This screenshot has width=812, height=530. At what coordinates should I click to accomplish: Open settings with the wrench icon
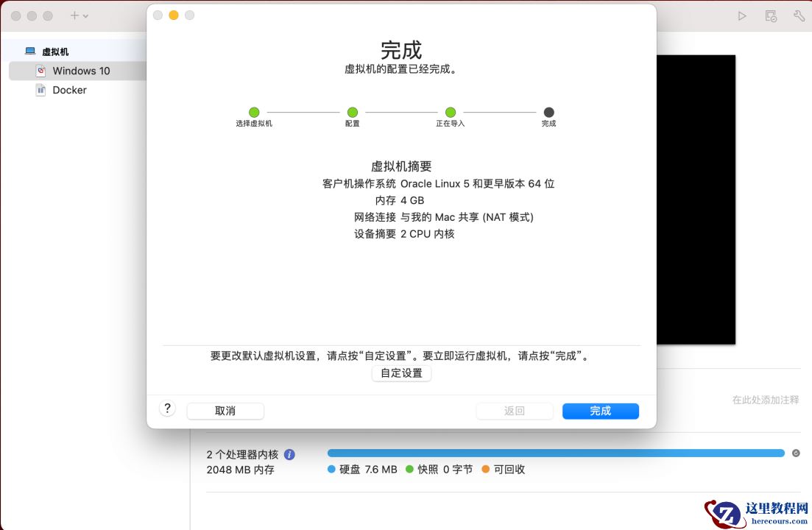click(799, 16)
